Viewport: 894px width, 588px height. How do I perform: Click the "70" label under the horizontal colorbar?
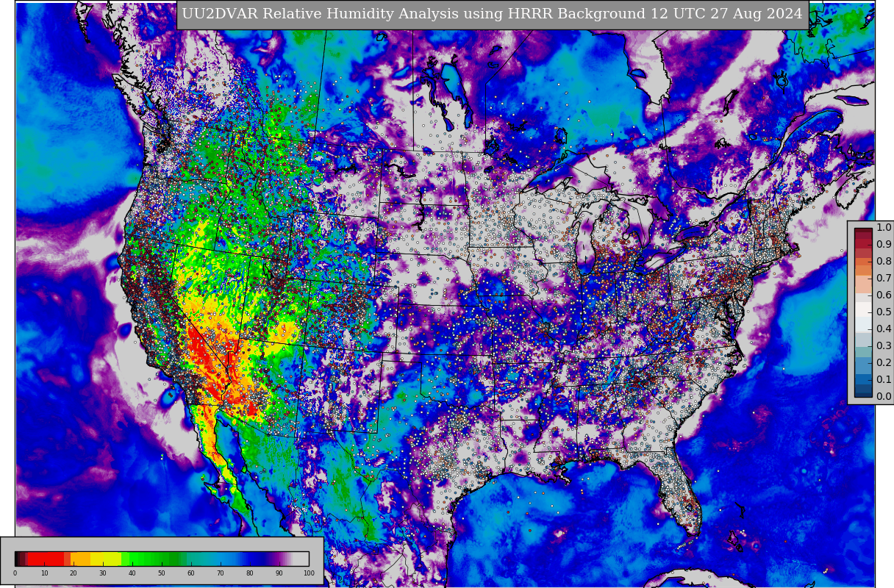[x=221, y=573]
